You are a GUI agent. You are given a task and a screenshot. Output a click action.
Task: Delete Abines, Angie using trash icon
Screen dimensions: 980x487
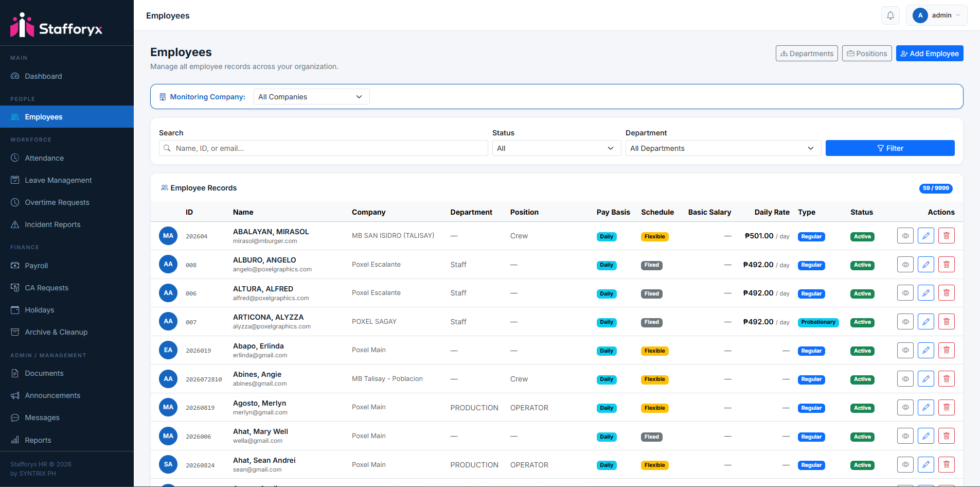947,379
